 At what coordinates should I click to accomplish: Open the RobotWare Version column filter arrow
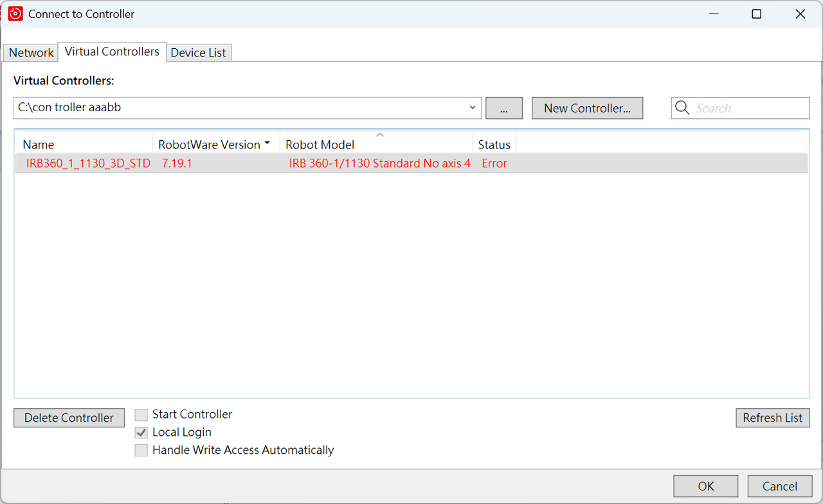point(267,144)
